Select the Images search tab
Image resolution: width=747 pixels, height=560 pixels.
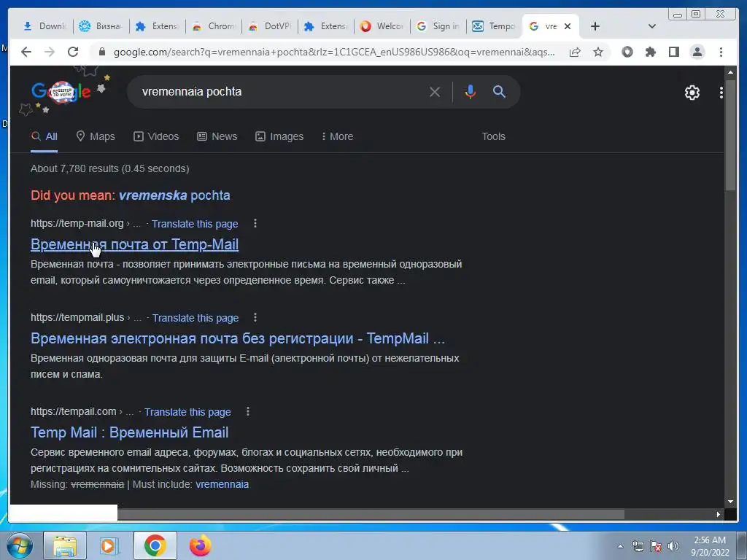pos(279,136)
